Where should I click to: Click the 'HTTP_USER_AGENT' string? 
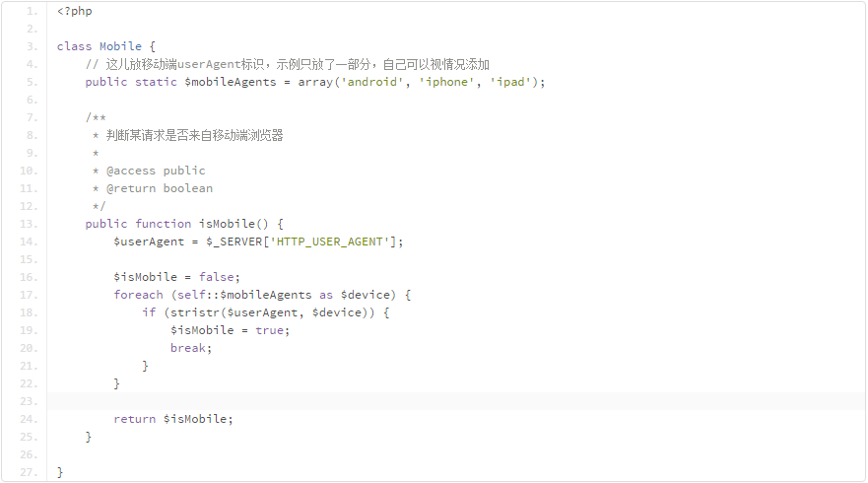336,241
